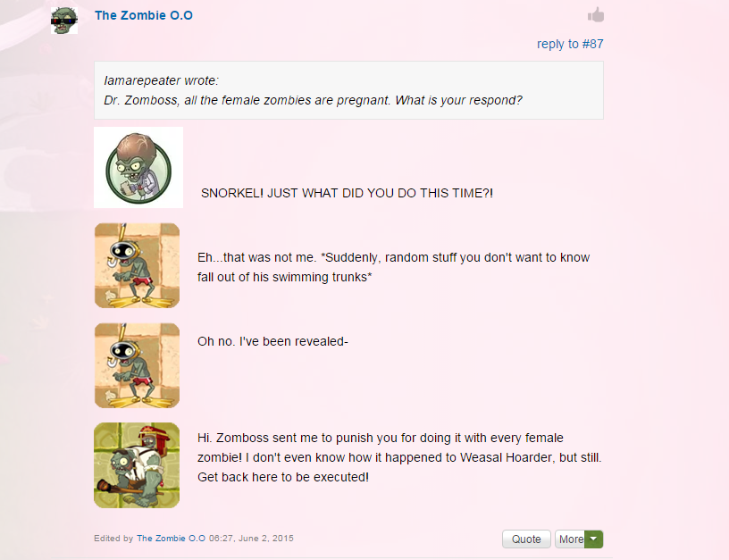The height and width of the screenshot is (560, 729).
Task: Click the Oh no. I've been revealed line
Action: point(272,341)
